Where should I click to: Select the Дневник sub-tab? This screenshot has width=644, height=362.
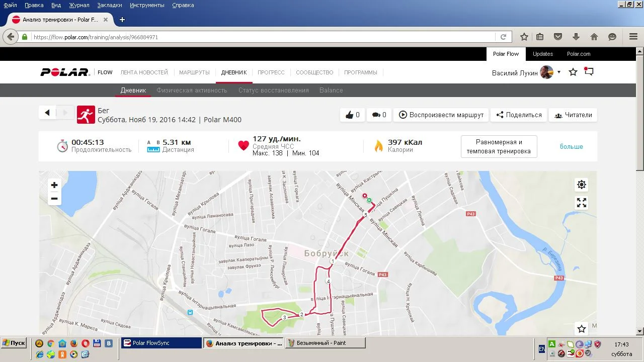pyautogui.click(x=133, y=90)
